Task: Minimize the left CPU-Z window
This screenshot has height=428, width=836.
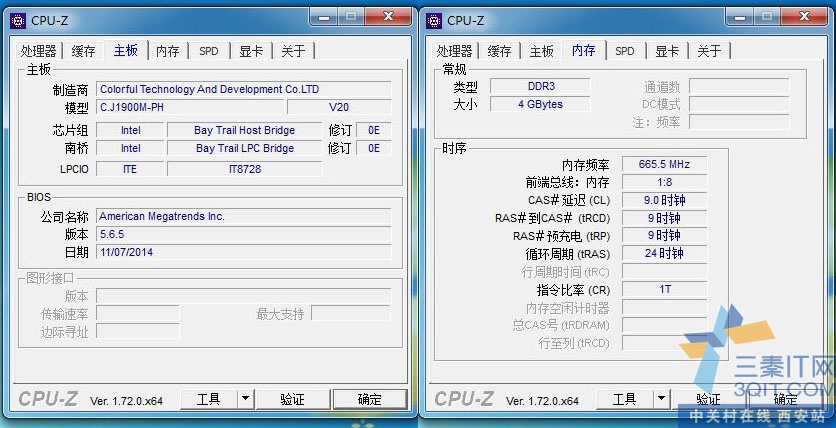Action: pos(324,17)
